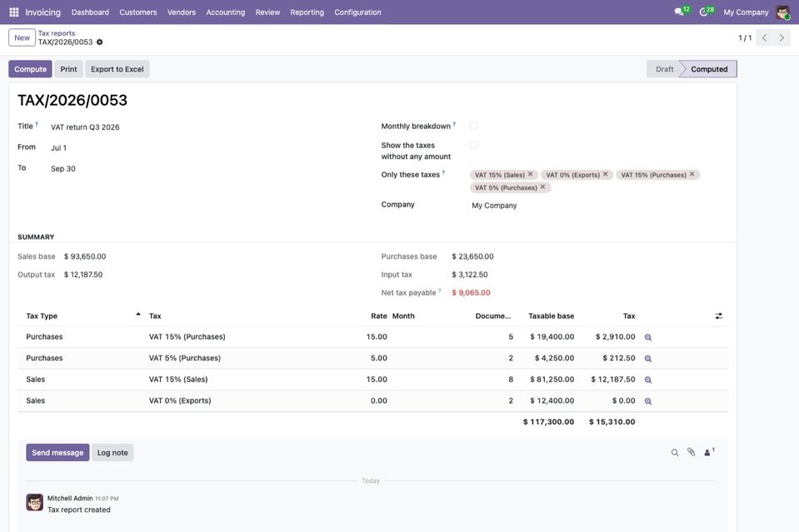This screenshot has height=532, width=799.
Task: Click the attachments paperclip icon
Action: click(x=691, y=452)
